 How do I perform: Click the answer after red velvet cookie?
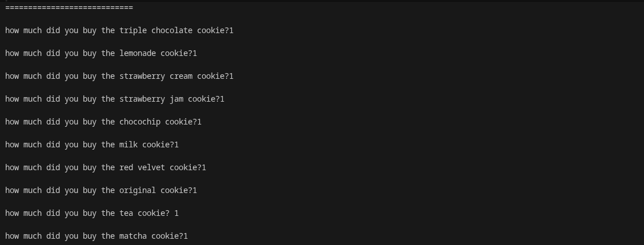pos(204,167)
